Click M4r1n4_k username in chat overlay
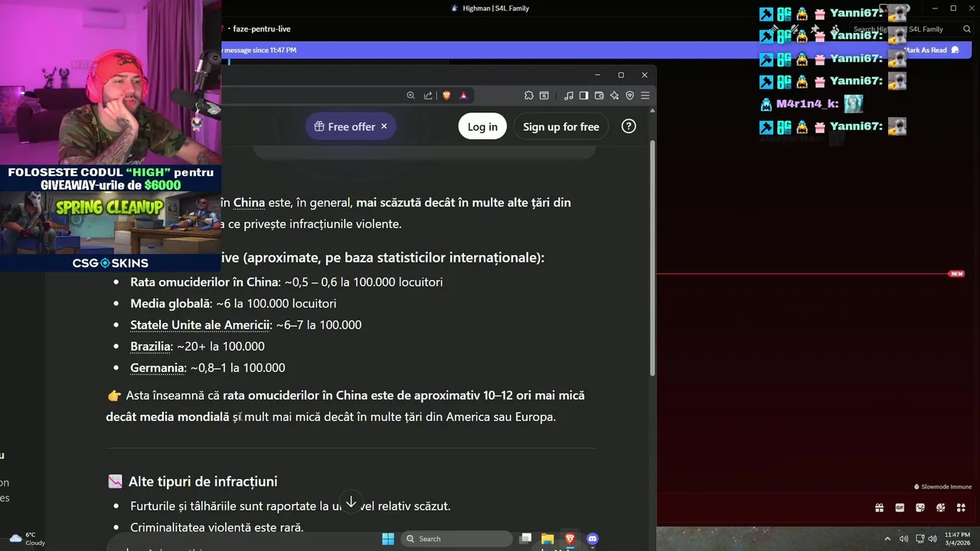 (x=808, y=103)
